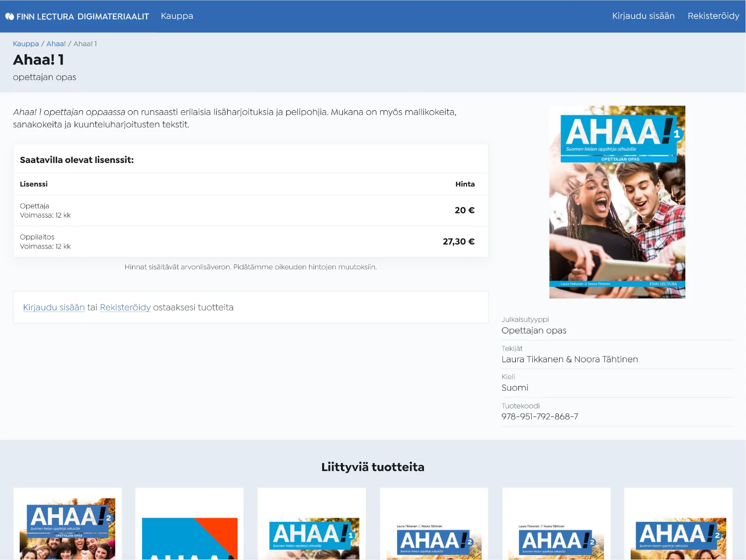The image size is (746, 560).
Task: Open the third related product Ahaa! 1 cover
Action: click(312, 524)
